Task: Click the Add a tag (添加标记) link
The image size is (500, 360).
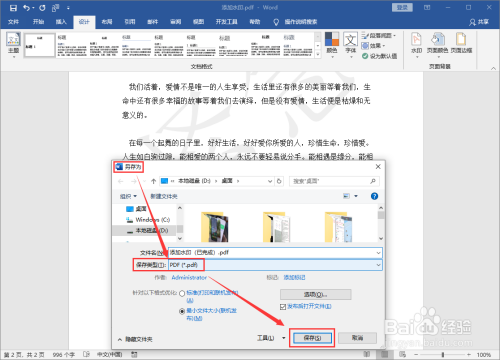Action: pyautogui.click(x=294, y=277)
